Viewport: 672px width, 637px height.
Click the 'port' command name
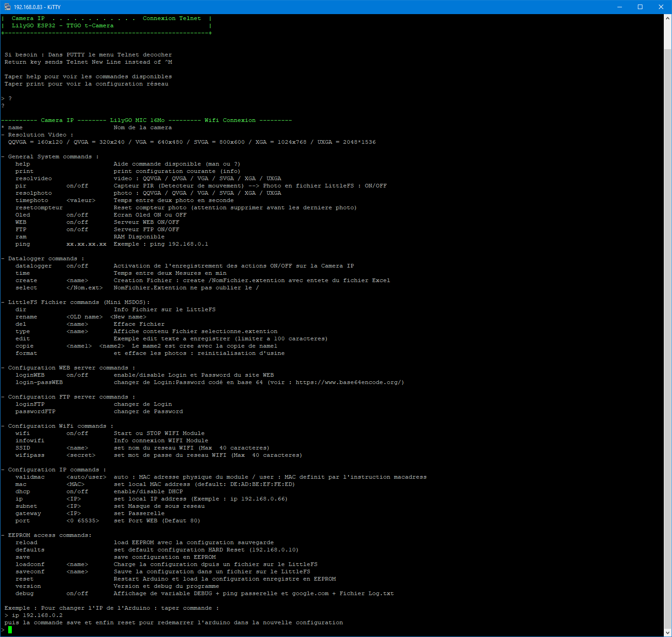pos(23,521)
